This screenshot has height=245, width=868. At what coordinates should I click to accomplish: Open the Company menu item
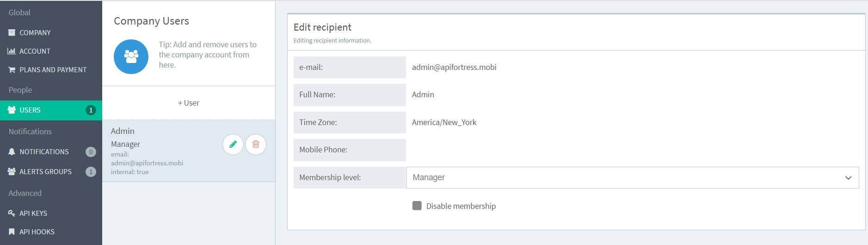[x=35, y=33]
